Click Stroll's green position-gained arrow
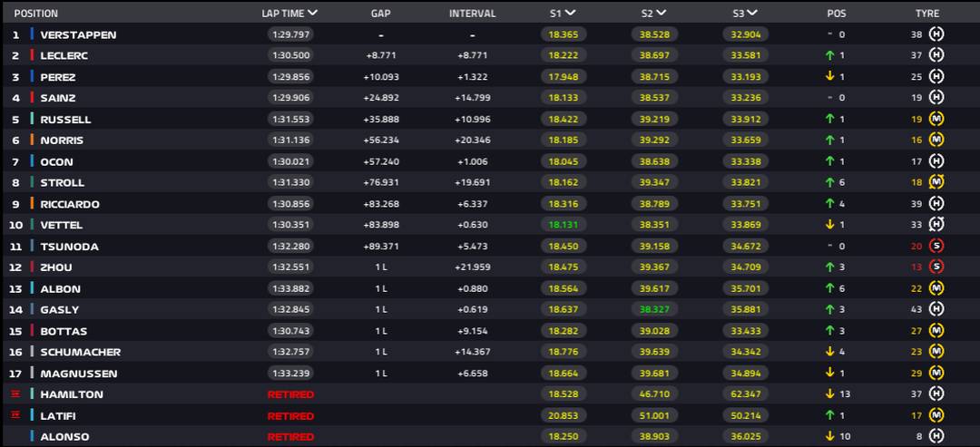 tap(829, 182)
